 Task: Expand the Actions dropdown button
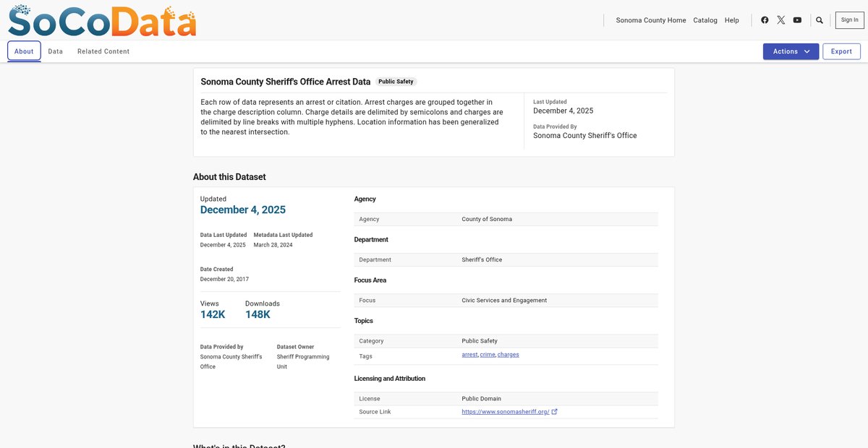[x=791, y=51]
